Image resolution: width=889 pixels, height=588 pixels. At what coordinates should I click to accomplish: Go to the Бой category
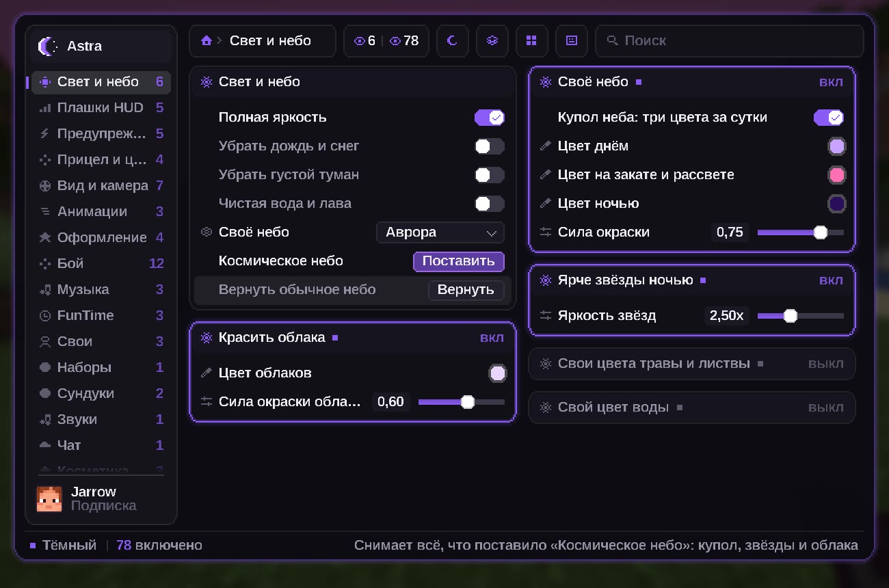(x=101, y=264)
